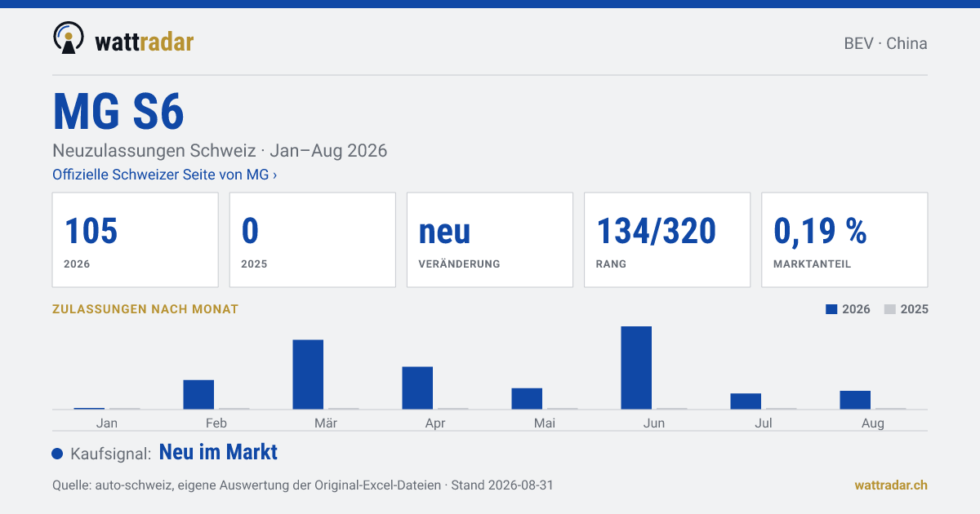
Task: Click the 'Zulassungen nach Monat' heading
Action: click(x=145, y=309)
